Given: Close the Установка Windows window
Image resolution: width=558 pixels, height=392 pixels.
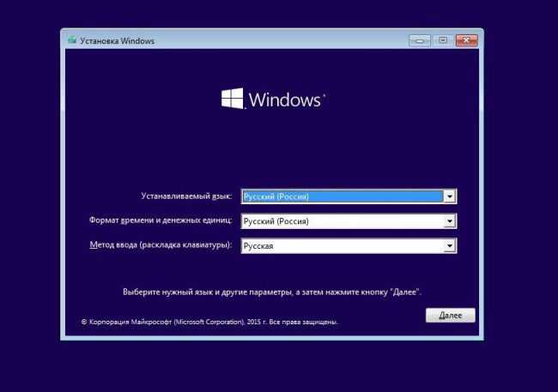Looking at the screenshot, I should pyautogui.click(x=466, y=40).
